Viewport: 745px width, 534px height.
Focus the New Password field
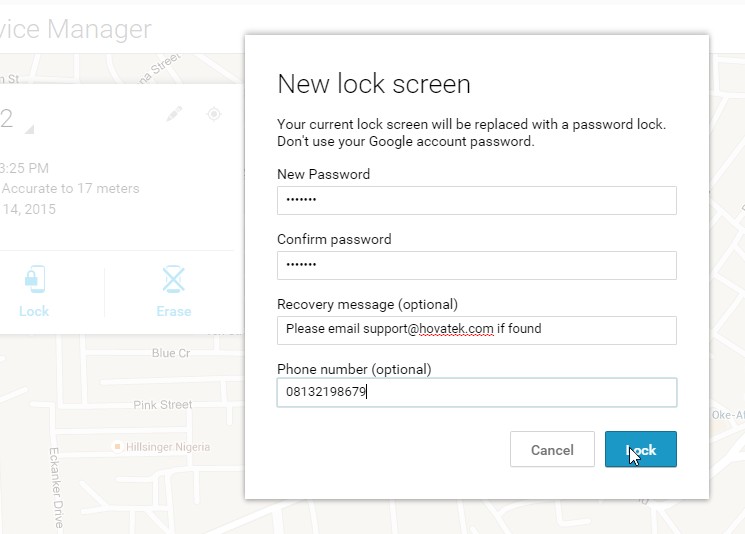[x=477, y=200]
